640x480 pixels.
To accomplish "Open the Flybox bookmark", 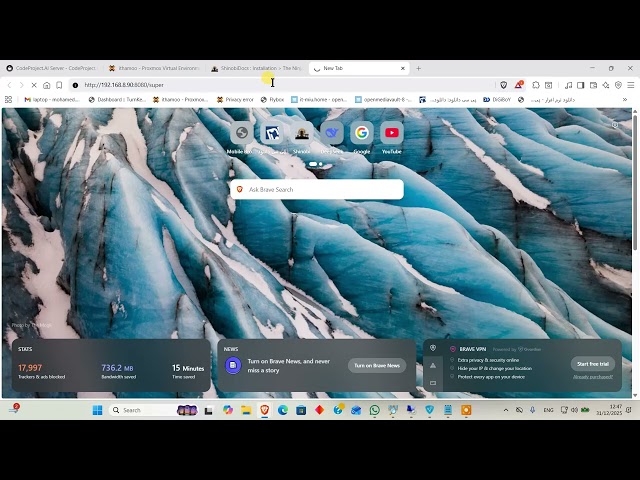I will (x=272, y=99).
